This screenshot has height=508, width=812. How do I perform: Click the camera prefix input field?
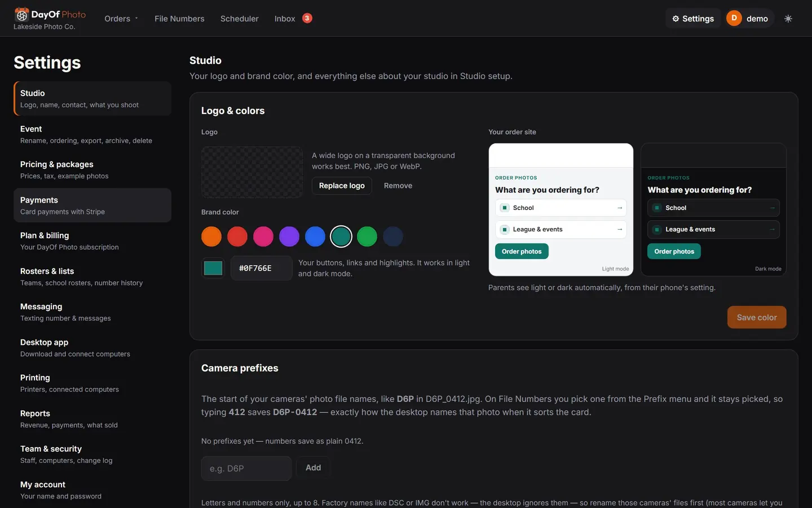246,468
